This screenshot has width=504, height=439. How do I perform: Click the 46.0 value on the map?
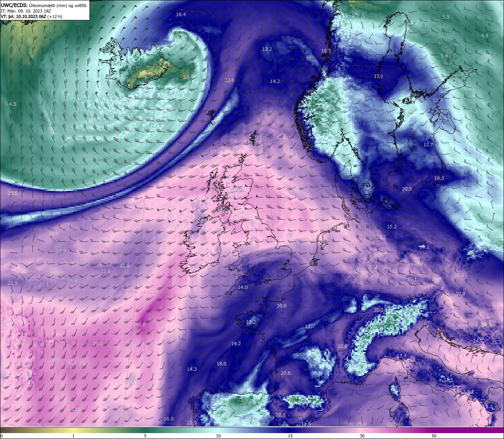pyautogui.click(x=38, y=345)
